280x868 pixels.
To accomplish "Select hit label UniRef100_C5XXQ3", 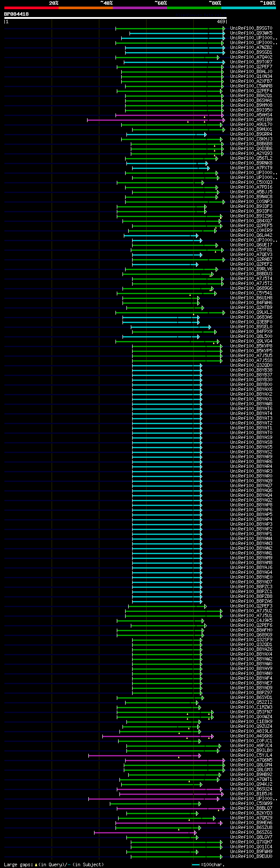I will [x=251, y=183].
